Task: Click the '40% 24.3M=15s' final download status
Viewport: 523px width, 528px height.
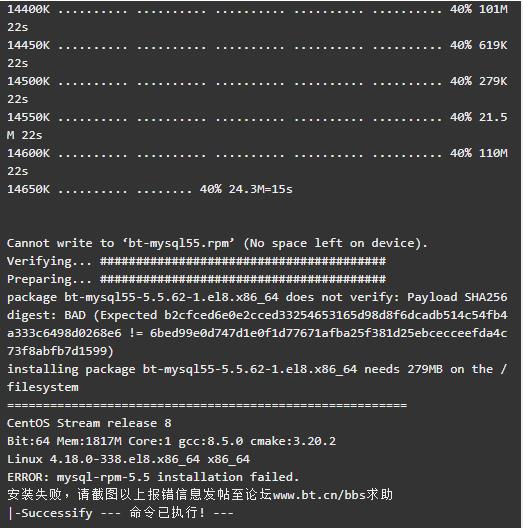Action: pos(246,189)
